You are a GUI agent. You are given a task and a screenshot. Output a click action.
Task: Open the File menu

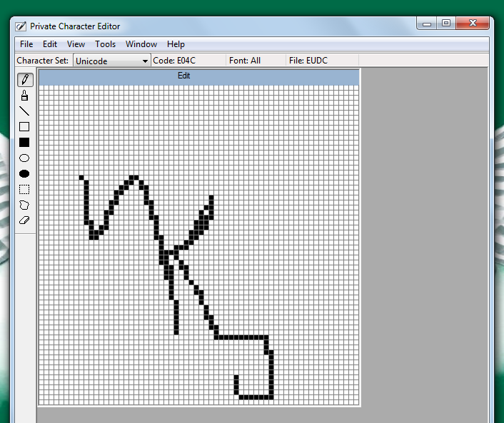(26, 44)
